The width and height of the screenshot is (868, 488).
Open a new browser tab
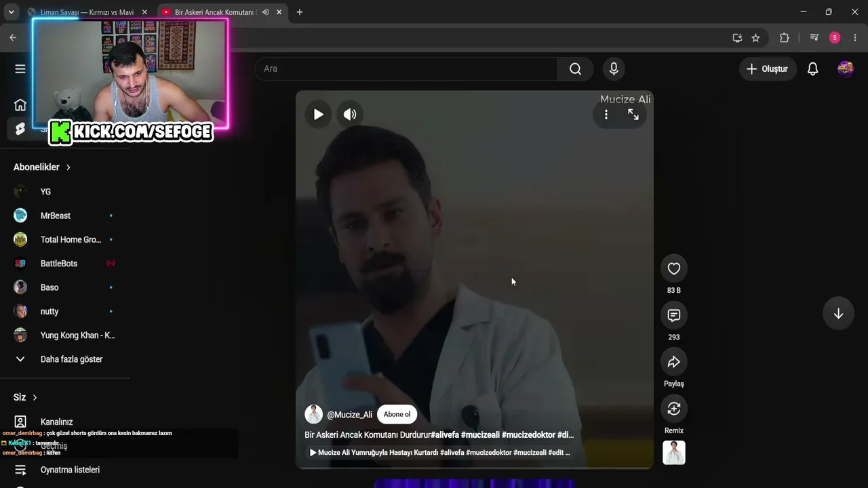coord(300,12)
